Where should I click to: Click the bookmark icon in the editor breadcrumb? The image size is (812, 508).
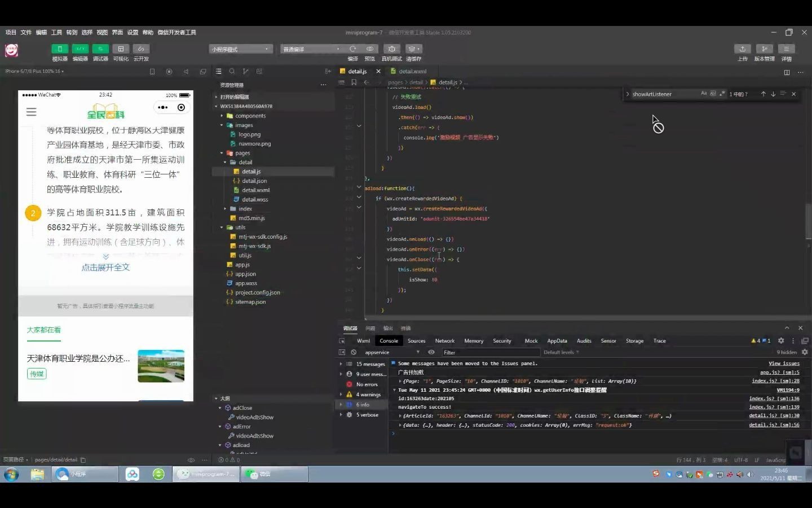(x=354, y=82)
